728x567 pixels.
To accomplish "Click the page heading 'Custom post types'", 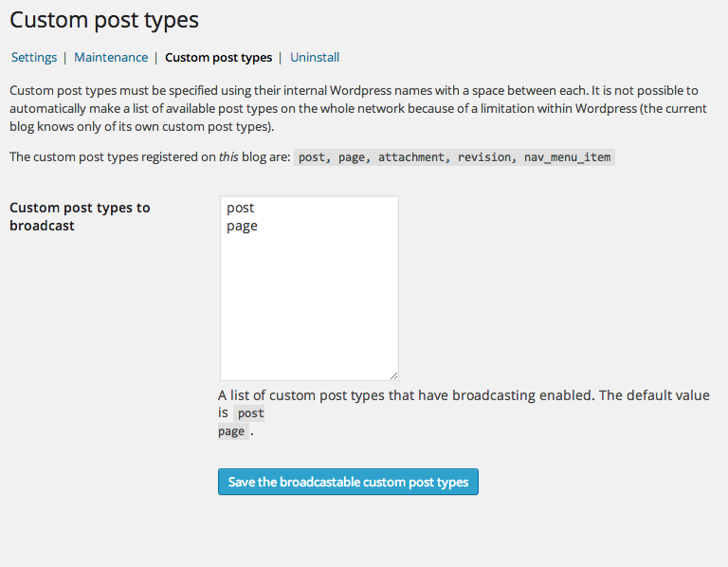I will point(104,20).
